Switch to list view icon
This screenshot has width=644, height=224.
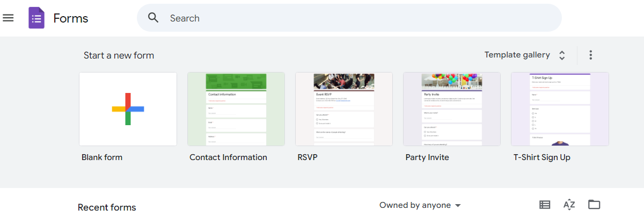coord(545,205)
